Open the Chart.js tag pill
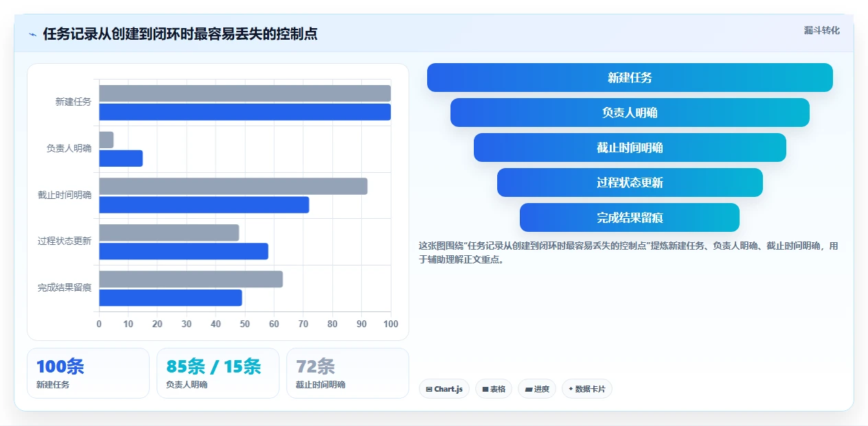 coord(444,389)
